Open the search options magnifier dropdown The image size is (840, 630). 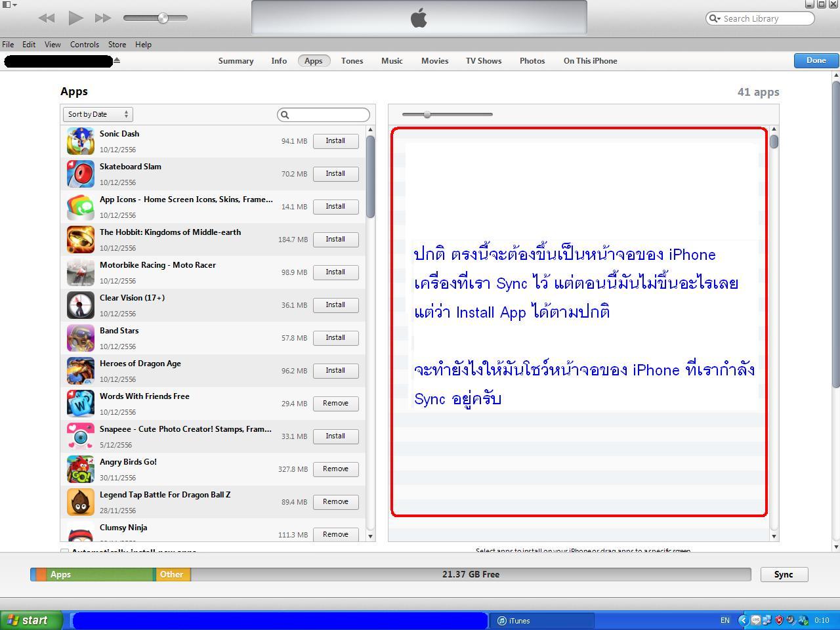click(714, 18)
